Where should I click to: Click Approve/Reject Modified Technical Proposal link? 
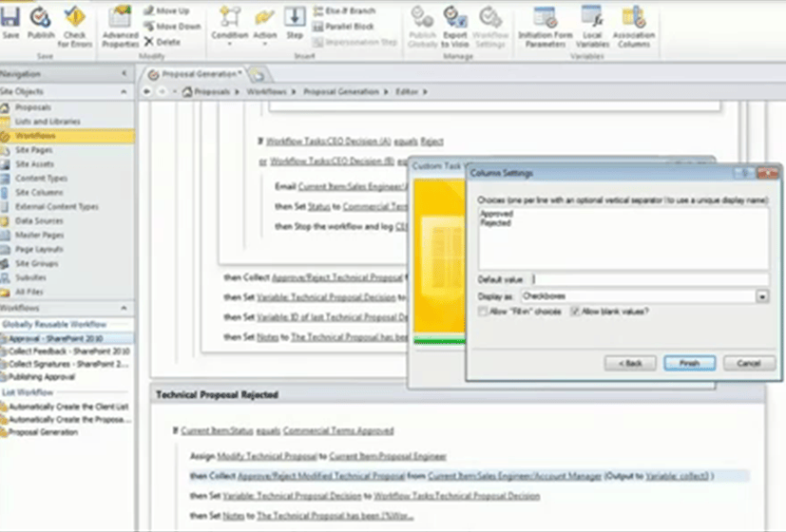click(x=321, y=476)
